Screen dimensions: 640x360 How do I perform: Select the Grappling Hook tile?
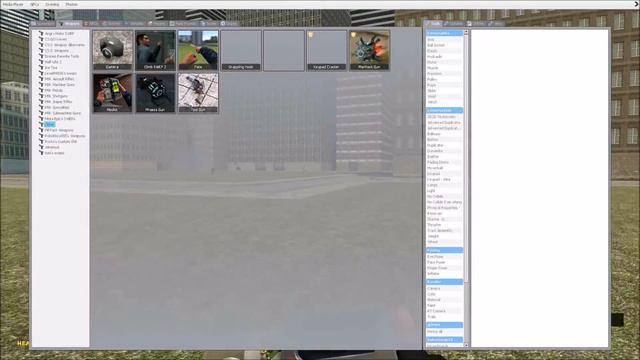(241, 50)
